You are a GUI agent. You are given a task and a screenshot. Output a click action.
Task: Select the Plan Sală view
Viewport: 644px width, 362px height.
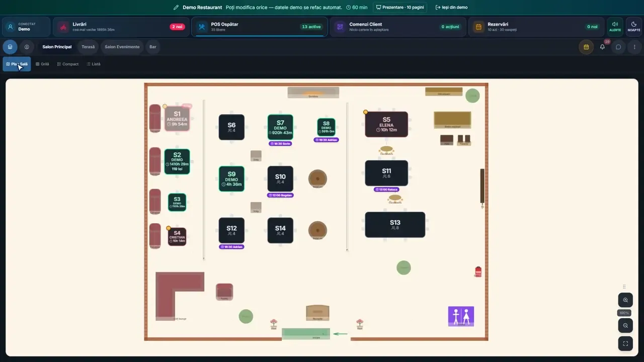click(x=17, y=64)
